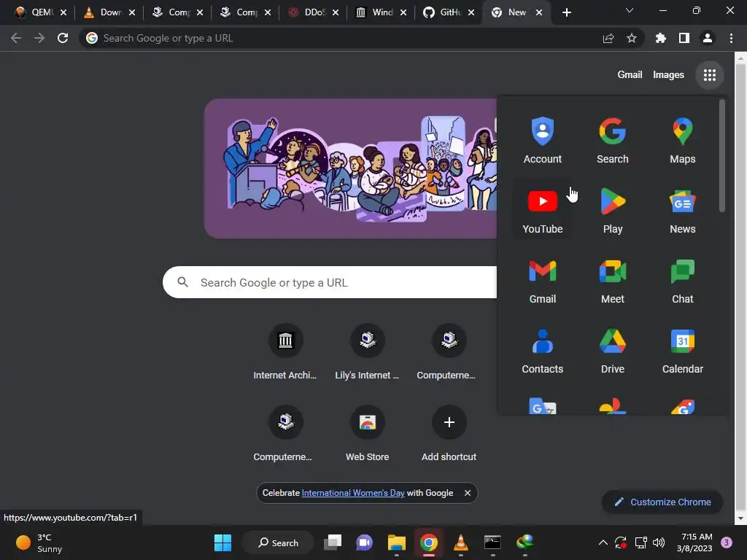The image size is (747, 560).
Task: Open the Gmail app icon in apps panel
Action: pos(542,281)
